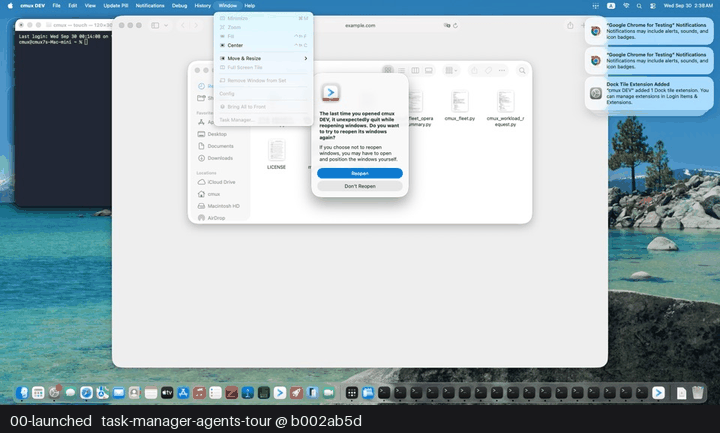
Task: Select the cmux_fleet.py file
Action: (460, 105)
